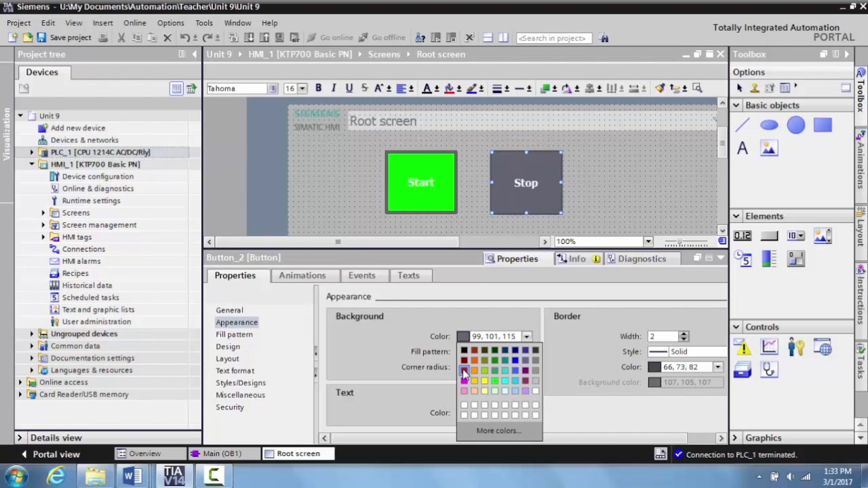Image resolution: width=868 pixels, height=488 pixels.
Task: Select the System diagnostic view control
Action: coord(769,371)
